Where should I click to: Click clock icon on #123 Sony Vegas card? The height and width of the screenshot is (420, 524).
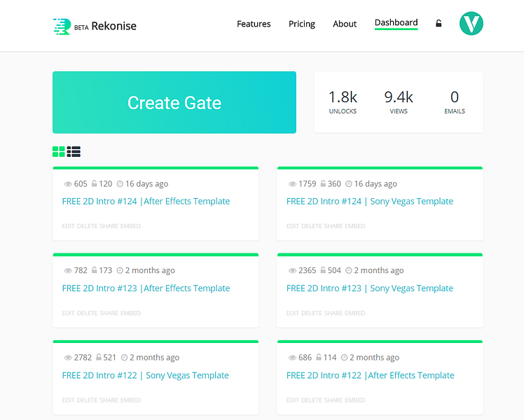pyautogui.click(x=349, y=270)
